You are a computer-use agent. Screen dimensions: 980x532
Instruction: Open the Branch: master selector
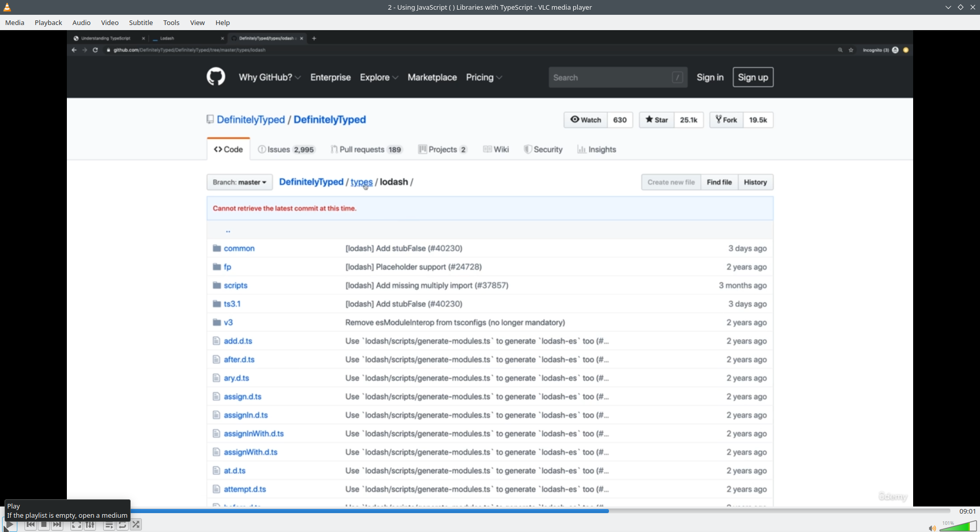coord(239,182)
